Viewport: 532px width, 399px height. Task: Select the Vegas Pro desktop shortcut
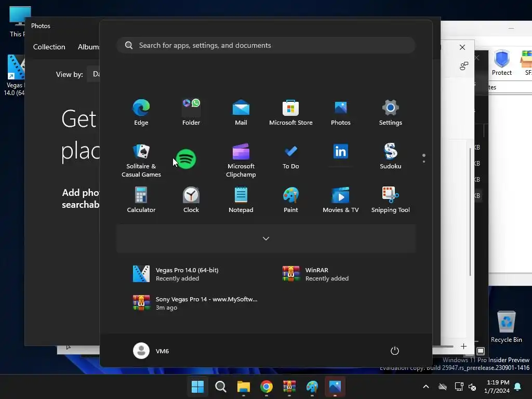click(x=14, y=75)
